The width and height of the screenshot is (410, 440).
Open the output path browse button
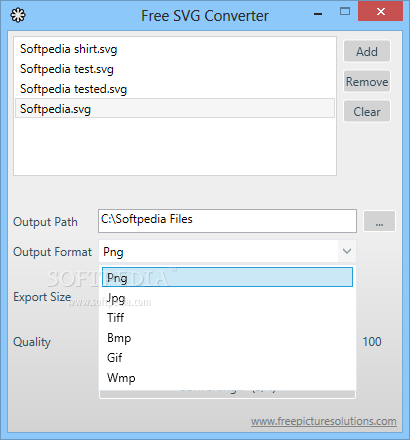pos(379,221)
